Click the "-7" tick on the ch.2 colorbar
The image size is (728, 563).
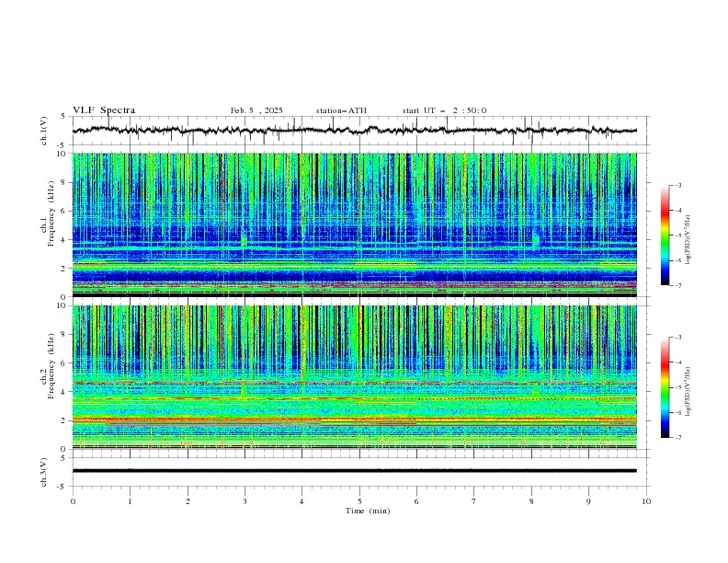coord(678,438)
